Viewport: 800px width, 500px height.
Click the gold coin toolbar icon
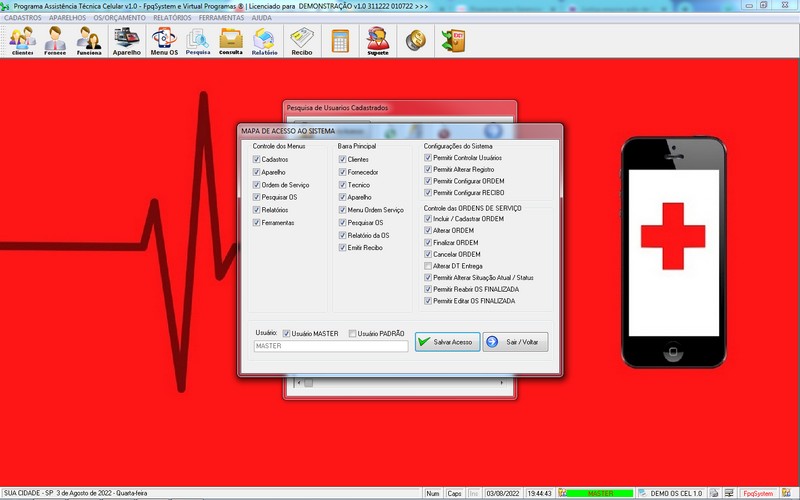click(x=416, y=41)
